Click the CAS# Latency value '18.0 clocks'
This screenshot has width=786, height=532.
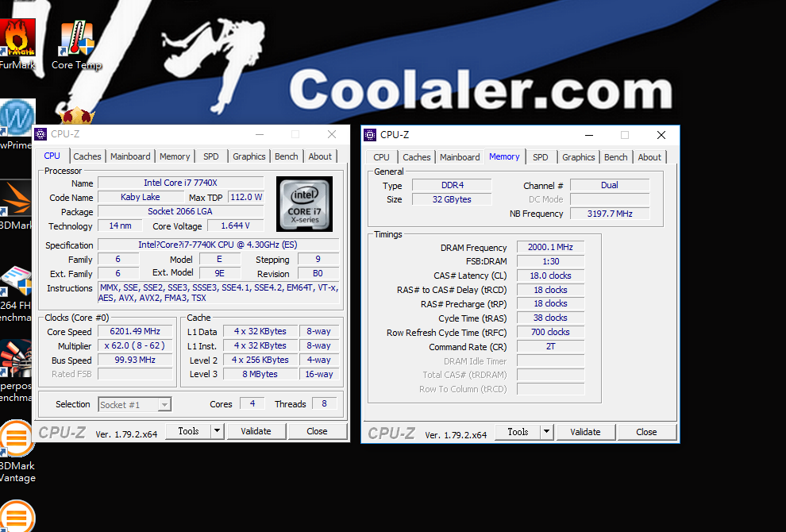[x=550, y=276]
